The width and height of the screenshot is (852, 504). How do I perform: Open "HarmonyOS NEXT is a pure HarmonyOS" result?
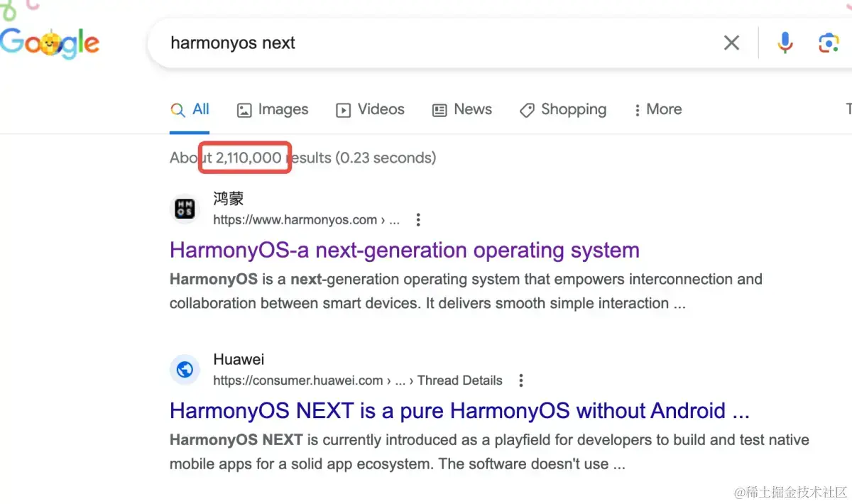(459, 410)
